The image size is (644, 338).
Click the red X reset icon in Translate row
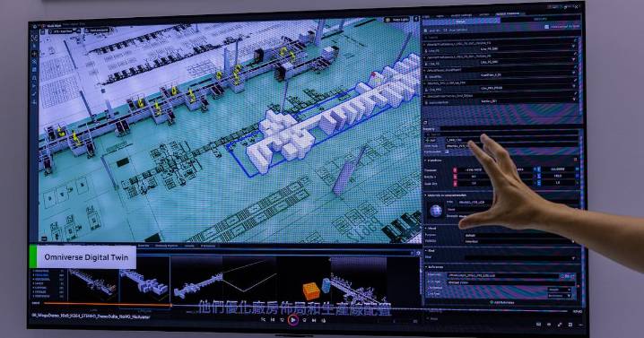[x=455, y=169]
